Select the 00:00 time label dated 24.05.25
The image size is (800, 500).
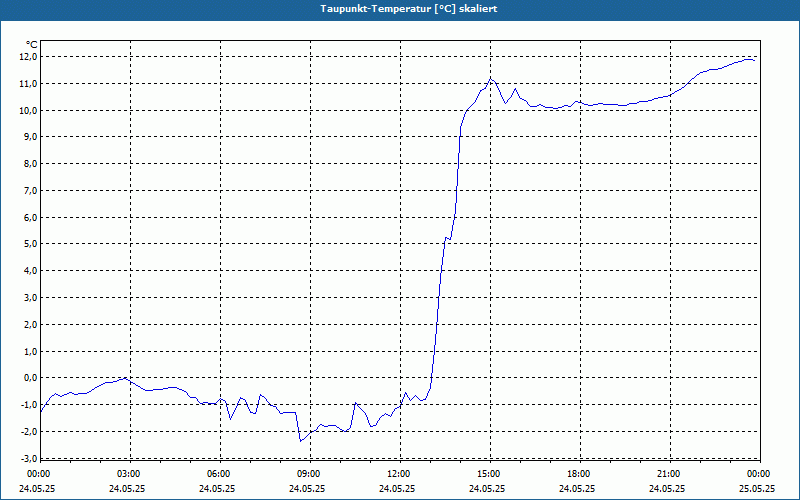(38, 474)
